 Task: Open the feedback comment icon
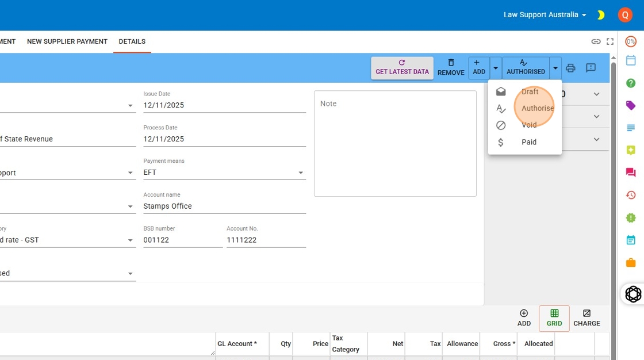591,68
